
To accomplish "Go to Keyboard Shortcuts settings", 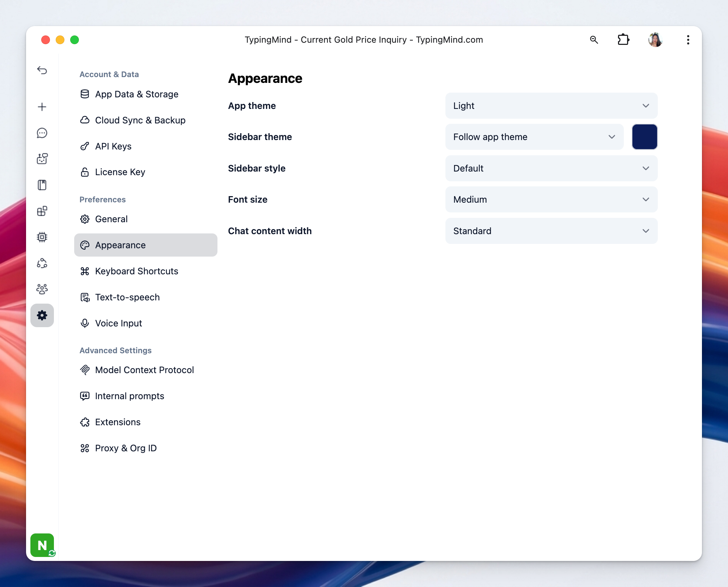I will point(136,271).
